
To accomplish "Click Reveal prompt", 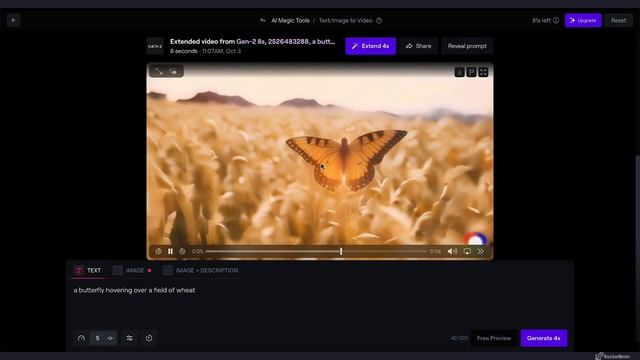I will [x=467, y=46].
